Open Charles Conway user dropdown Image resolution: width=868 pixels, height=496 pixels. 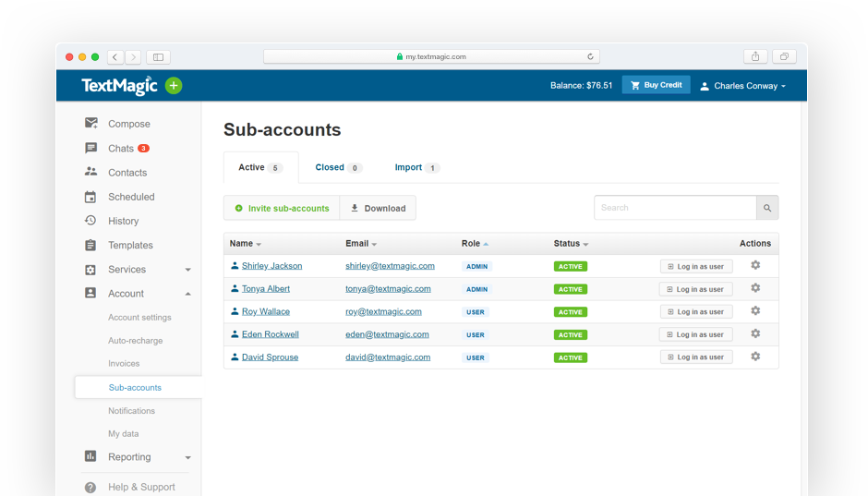click(743, 86)
